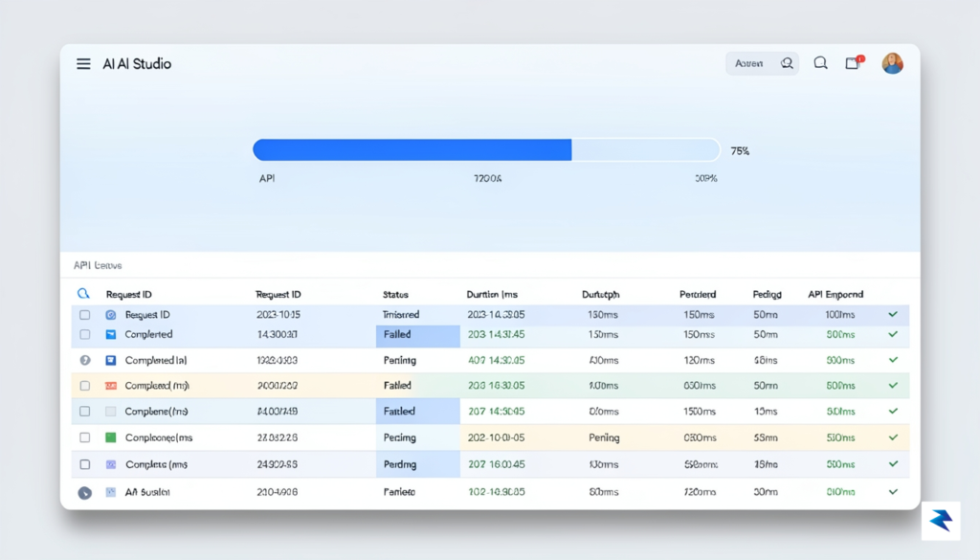The width and height of the screenshot is (980, 560).
Task: Click the light blue icon on AA Sussion row
Action: pos(111,492)
